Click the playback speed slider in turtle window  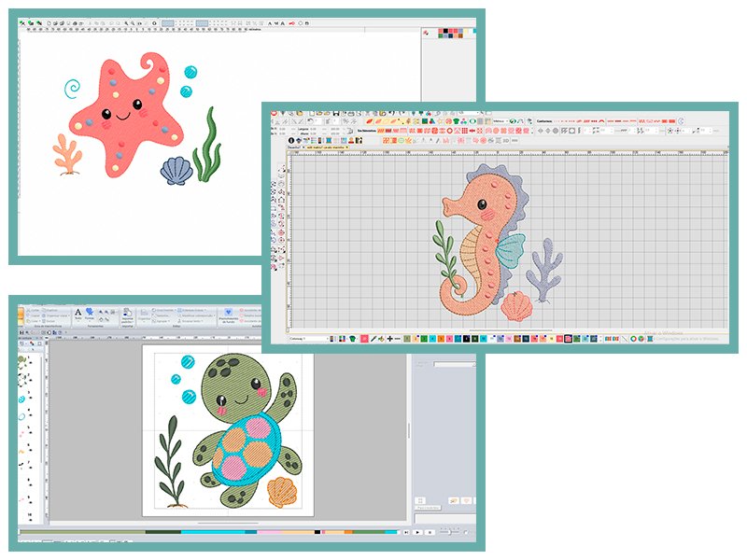click(x=450, y=532)
